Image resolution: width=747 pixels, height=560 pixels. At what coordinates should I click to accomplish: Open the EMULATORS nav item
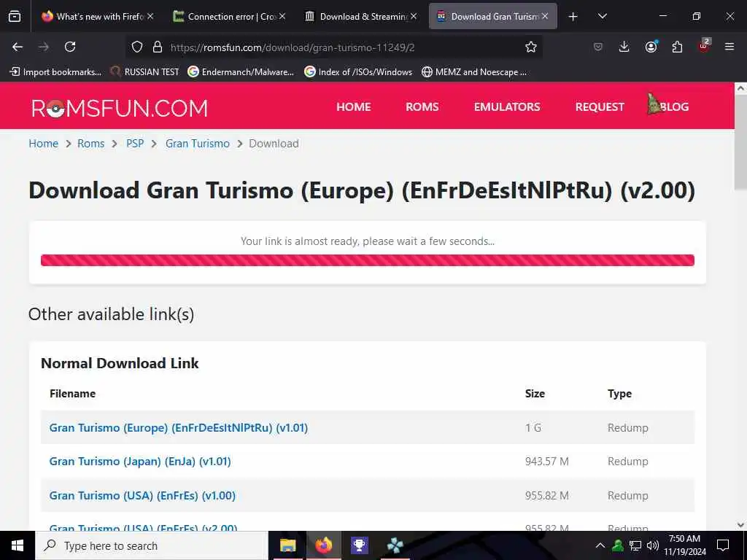507,106
